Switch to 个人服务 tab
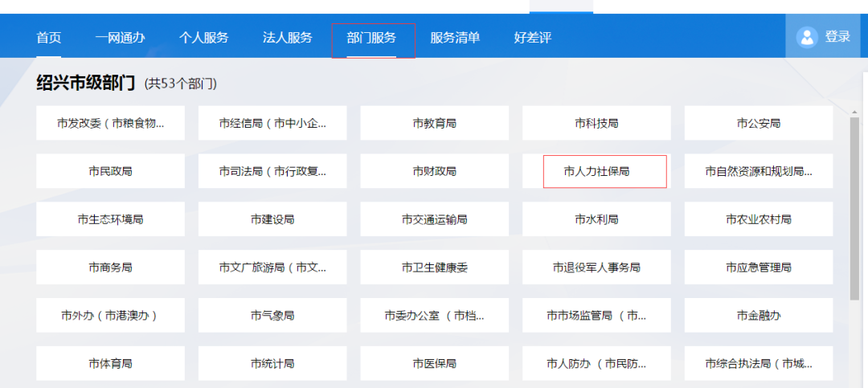The height and width of the screenshot is (388, 868). click(203, 38)
